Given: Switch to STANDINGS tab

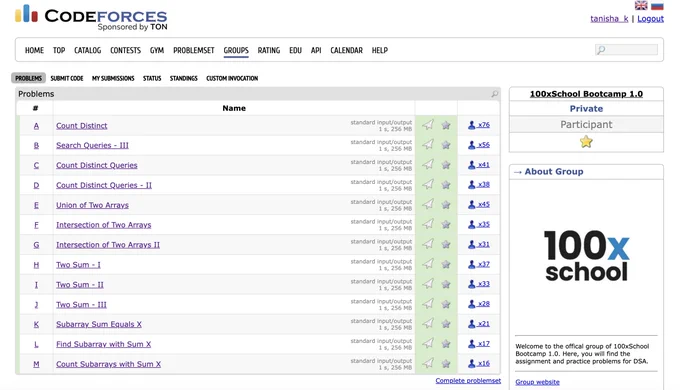Looking at the screenshot, I should click(183, 79).
